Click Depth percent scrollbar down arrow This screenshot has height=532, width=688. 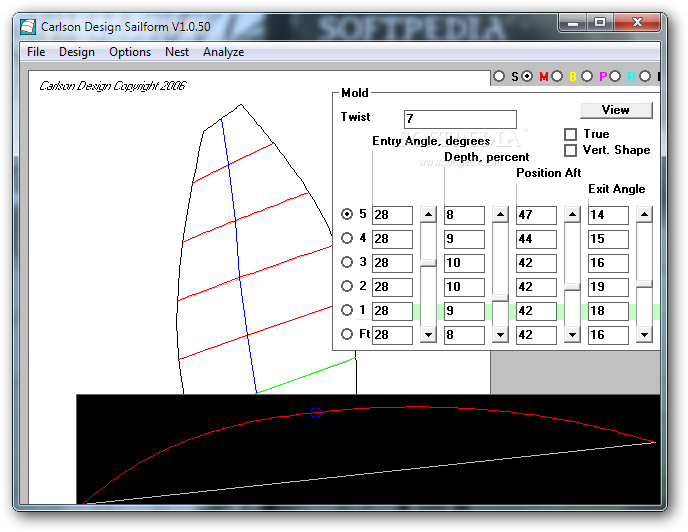(x=500, y=334)
